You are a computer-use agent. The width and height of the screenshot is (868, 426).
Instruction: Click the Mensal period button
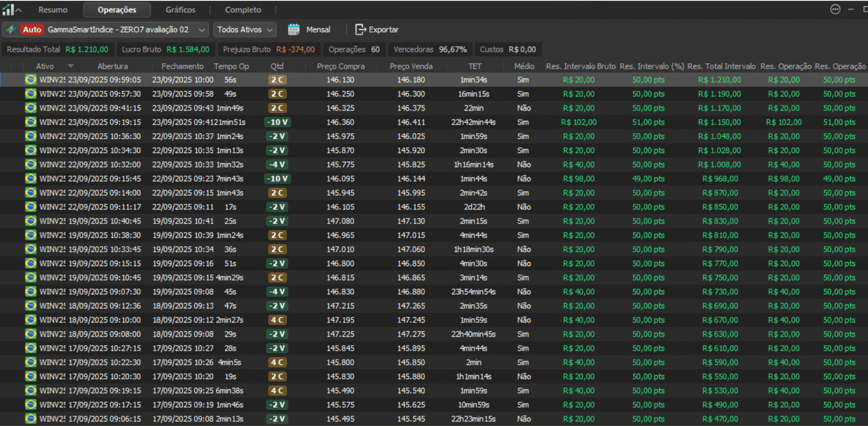(318, 30)
